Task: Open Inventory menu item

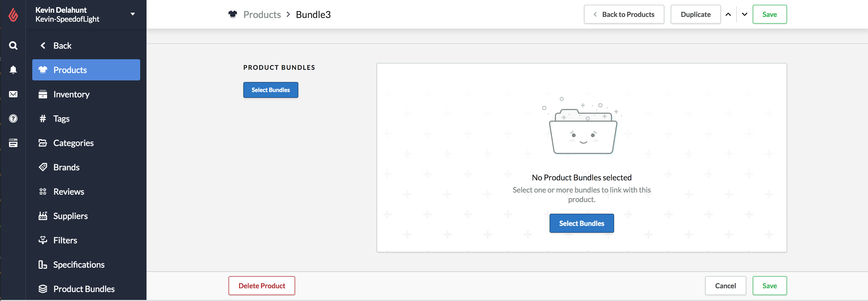Action: click(x=86, y=94)
